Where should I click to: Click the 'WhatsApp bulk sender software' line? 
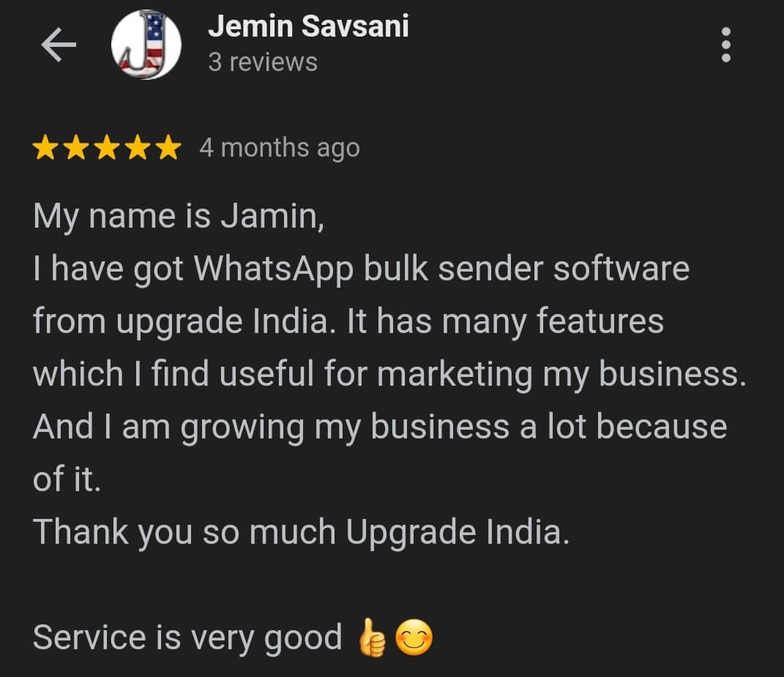[361, 269]
